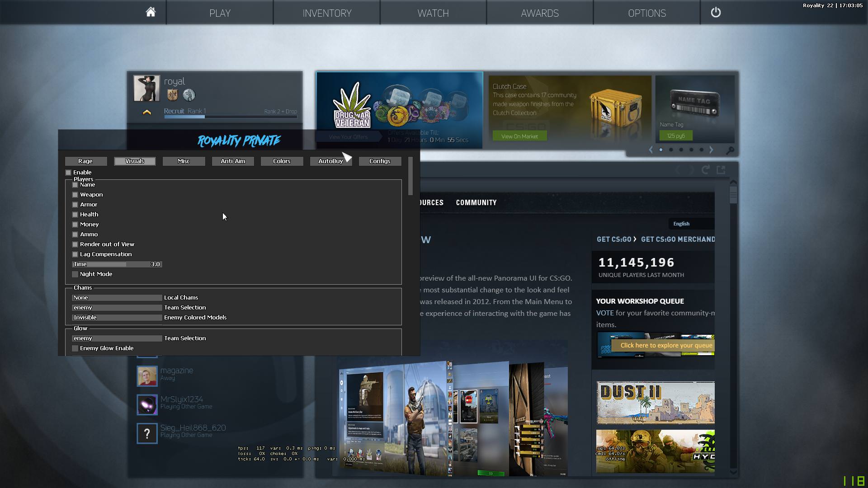
Task: Click the refresh icon above the blog panel
Action: click(x=705, y=170)
